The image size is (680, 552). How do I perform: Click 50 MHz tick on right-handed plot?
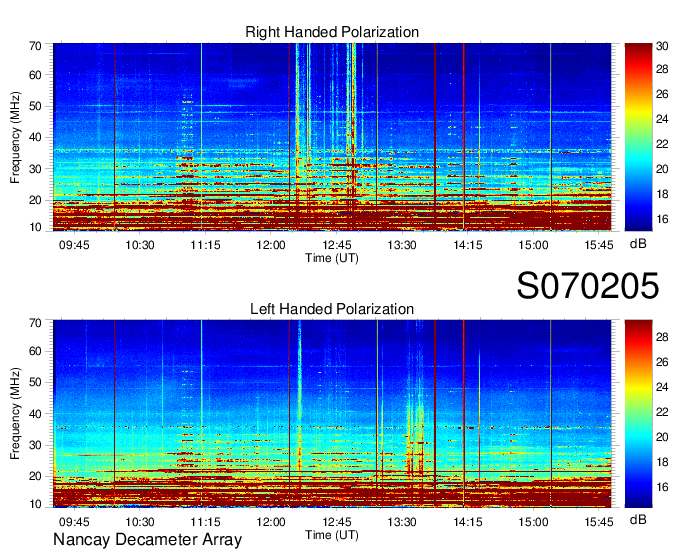click(x=35, y=107)
